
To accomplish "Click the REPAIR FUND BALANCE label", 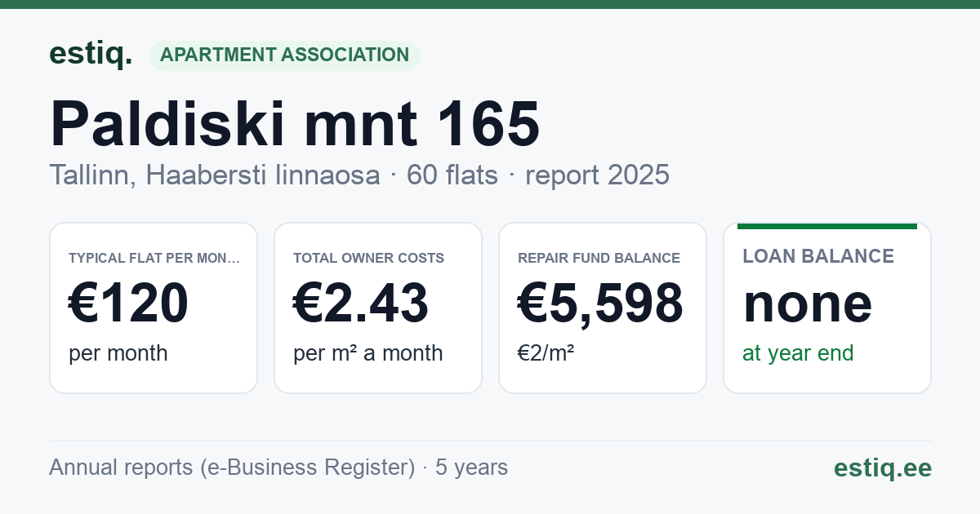I will coord(599,258).
